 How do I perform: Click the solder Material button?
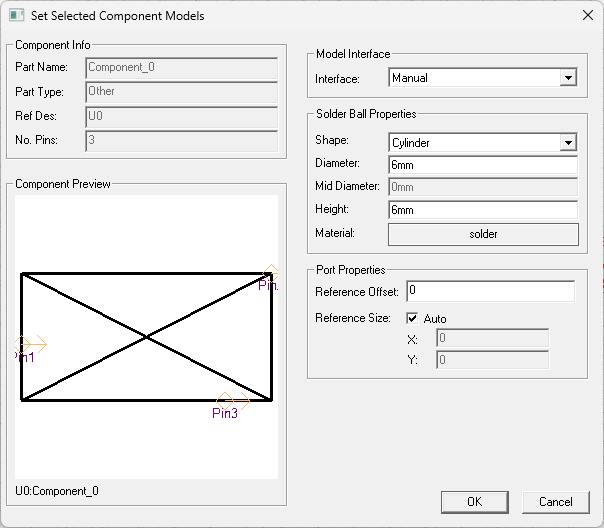click(483, 234)
